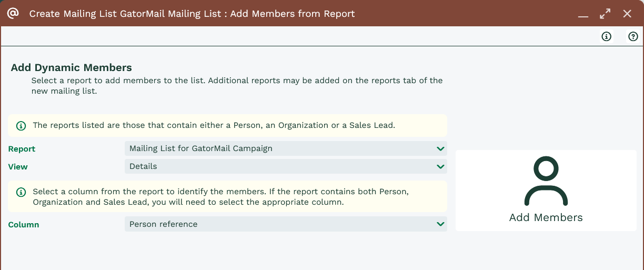Click the person silhouette Add Members icon
This screenshot has width=644, height=270.
tap(546, 182)
